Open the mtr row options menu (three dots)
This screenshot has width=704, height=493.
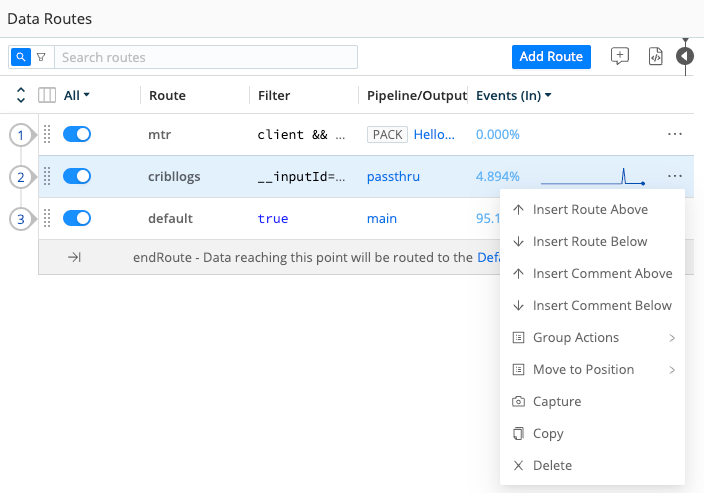tap(675, 134)
